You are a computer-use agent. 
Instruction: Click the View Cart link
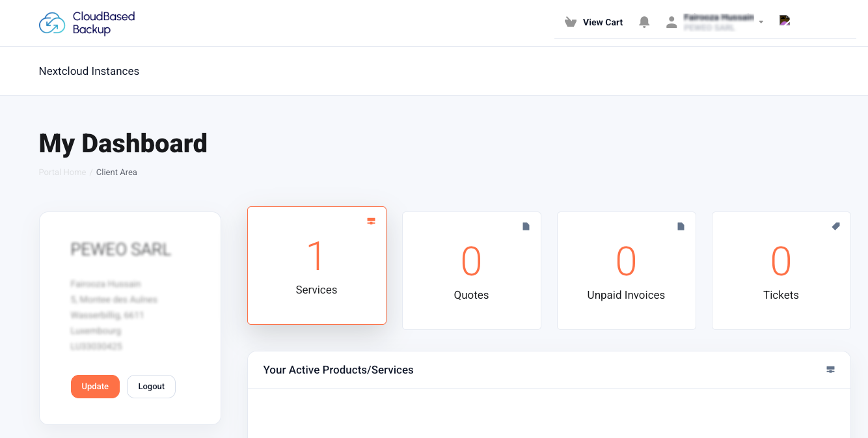601,22
